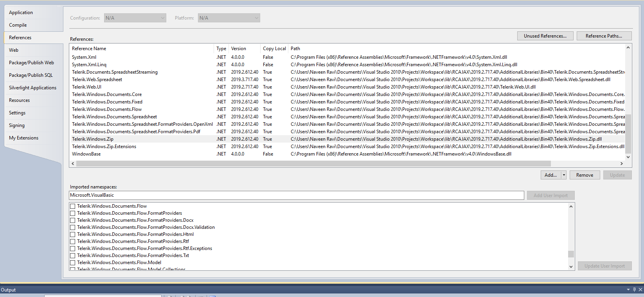
Task: Click left arrow of References horizontal scrollbar
Action: 73,163
